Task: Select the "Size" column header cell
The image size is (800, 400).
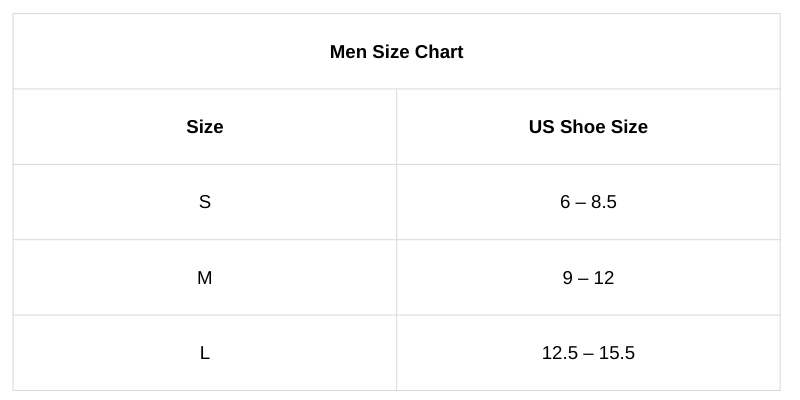Action: coord(204,127)
